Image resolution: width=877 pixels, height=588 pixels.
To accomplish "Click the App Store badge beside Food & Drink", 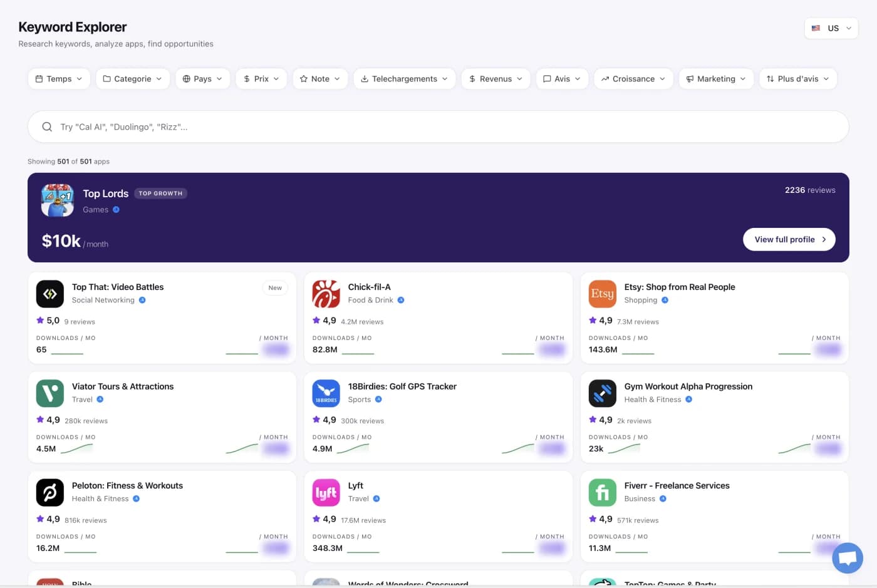I will tap(401, 300).
